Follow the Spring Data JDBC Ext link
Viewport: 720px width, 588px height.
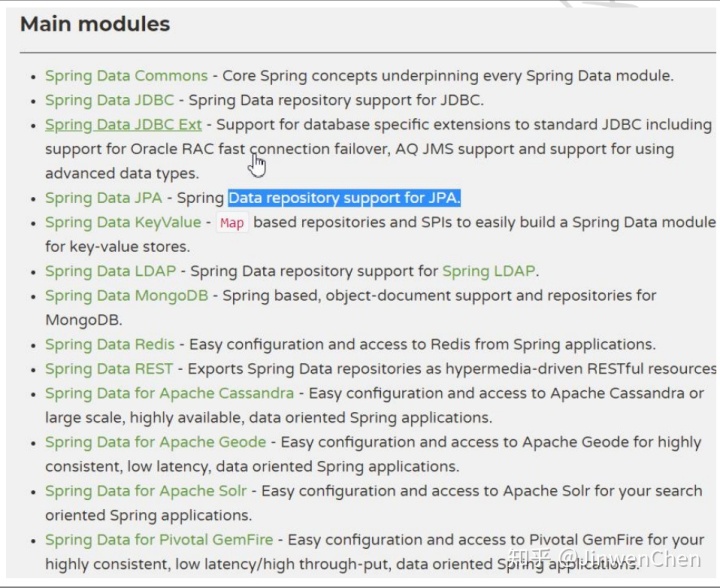(123, 124)
